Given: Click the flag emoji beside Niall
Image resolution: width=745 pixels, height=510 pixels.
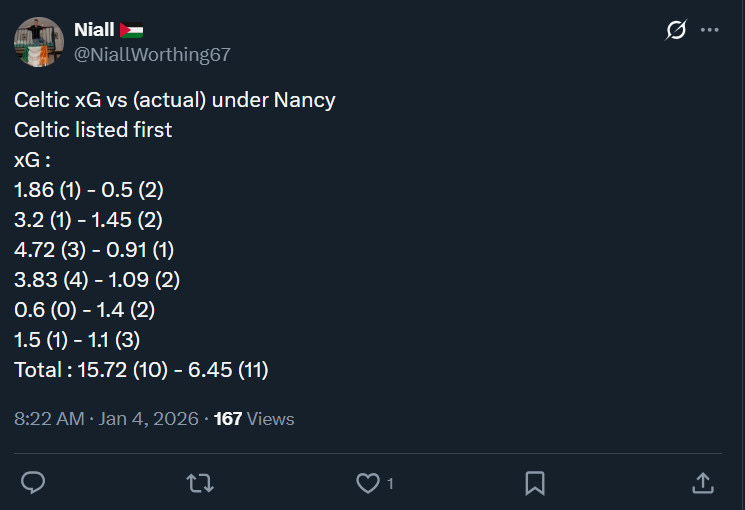Looking at the screenshot, I should tap(131, 30).
